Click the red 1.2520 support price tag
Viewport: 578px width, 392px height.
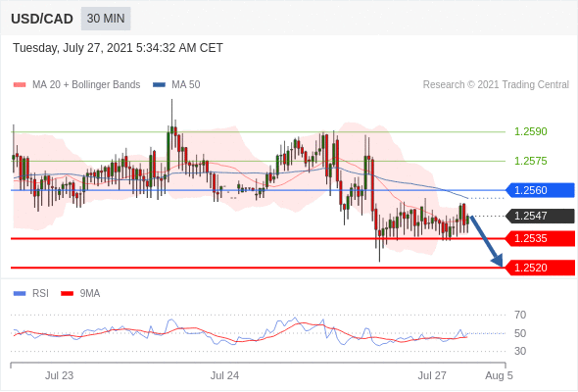[x=540, y=268]
